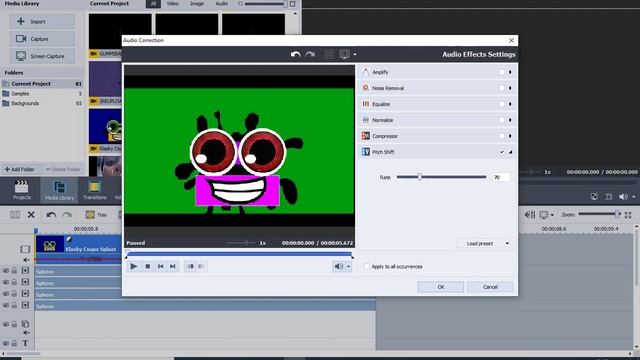The height and width of the screenshot is (360, 640).
Task: Uncheck the Pitch Shift effect checkbox
Action: [502, 152]
